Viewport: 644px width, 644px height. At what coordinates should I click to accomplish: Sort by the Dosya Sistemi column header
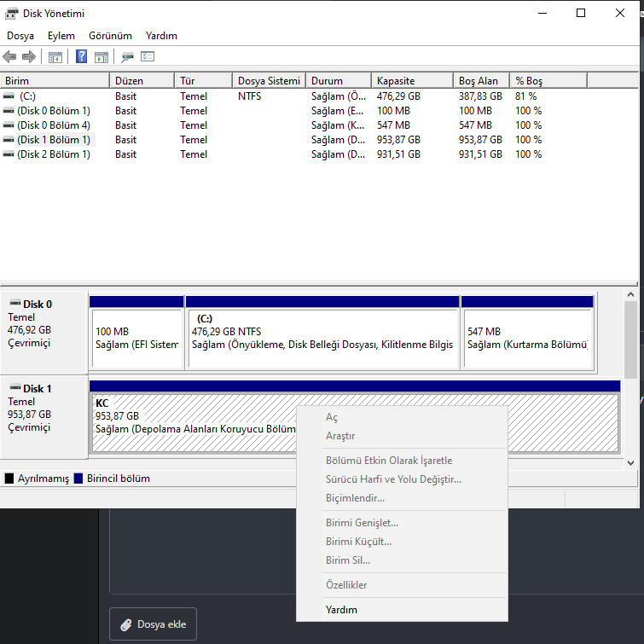click(x=269, y=80)
